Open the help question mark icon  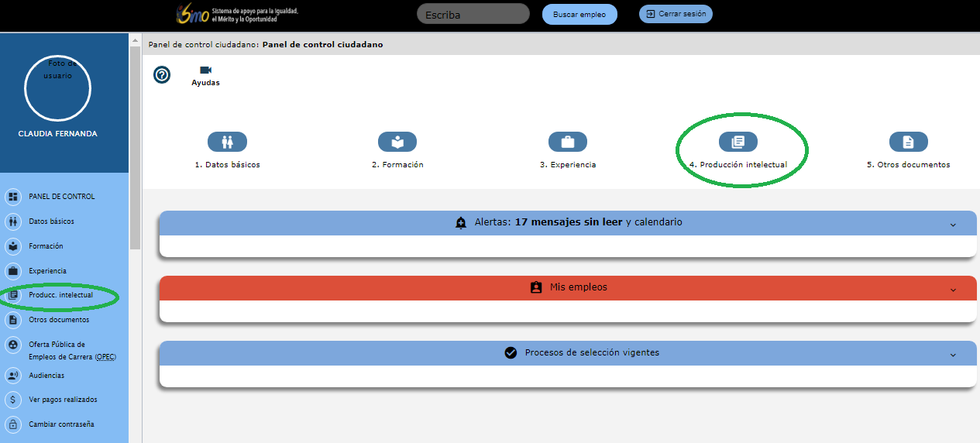coord(162,75)
